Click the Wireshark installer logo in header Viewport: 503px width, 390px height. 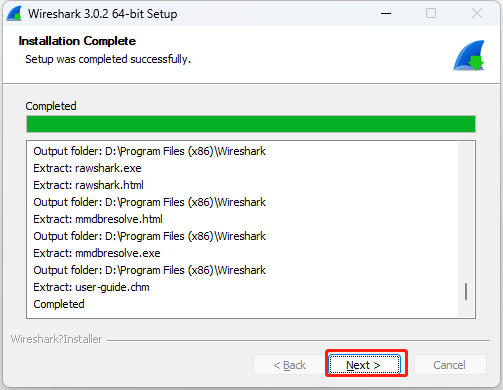click(x=469, y=55)
